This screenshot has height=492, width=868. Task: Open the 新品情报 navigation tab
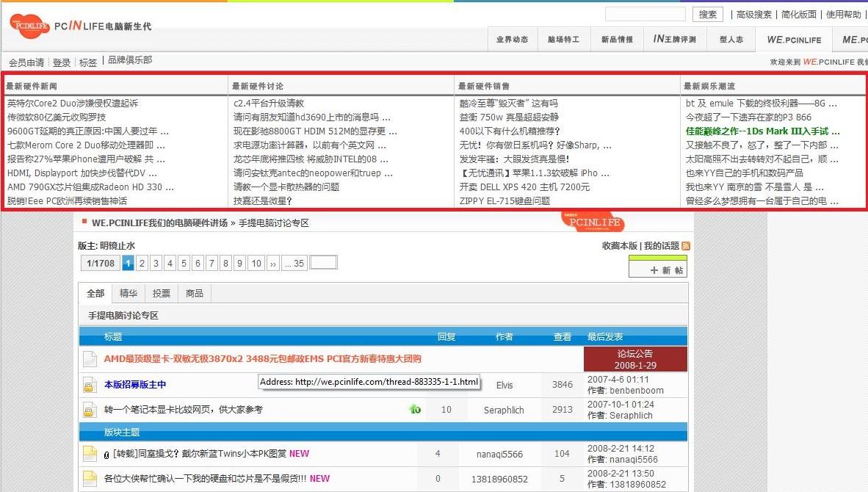pos(617,40)
